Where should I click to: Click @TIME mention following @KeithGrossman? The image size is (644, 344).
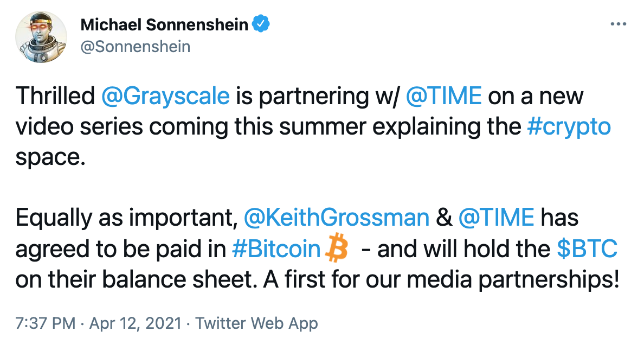coord(497,218)
